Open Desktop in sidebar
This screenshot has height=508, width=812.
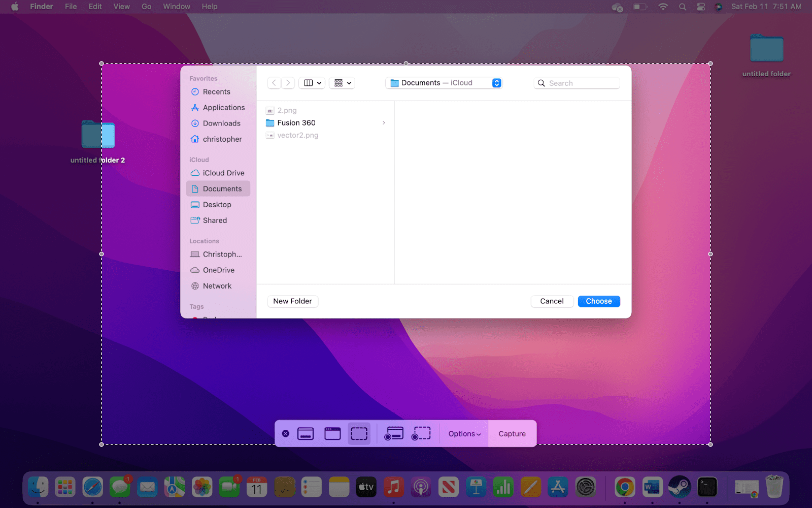218,205
